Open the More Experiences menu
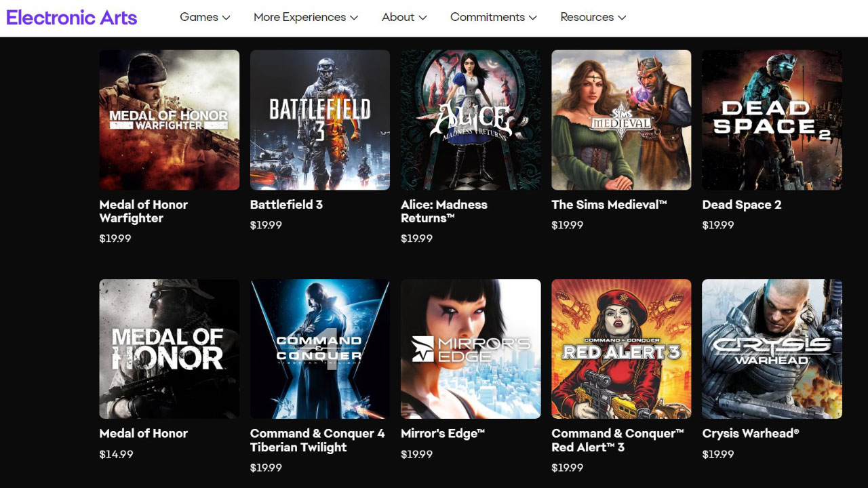 [305, 18]
